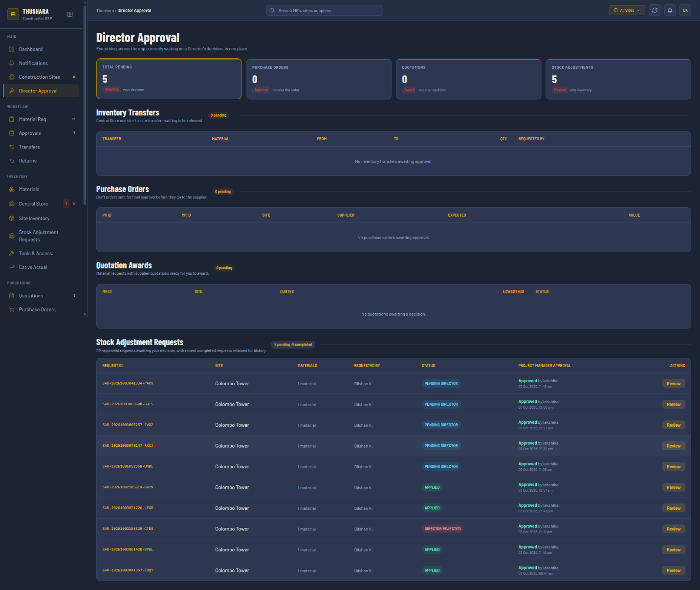Click the Approvals checklist icon

click(12, 133)
